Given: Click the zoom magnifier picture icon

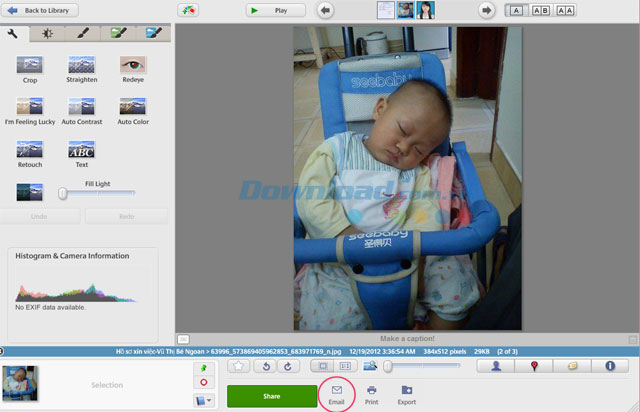Looking at the screenshot, I should 370,366.
